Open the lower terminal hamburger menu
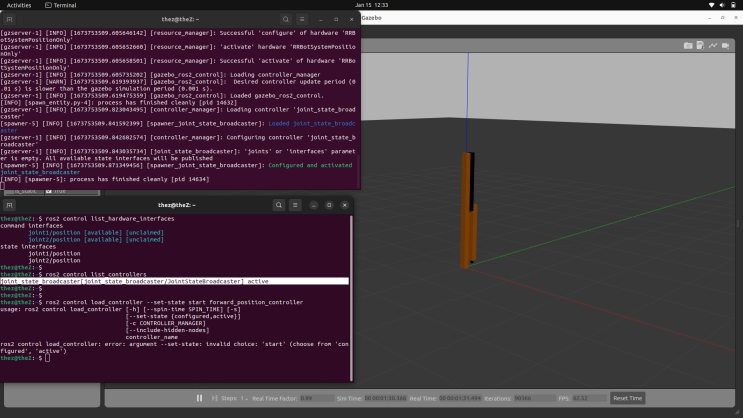Screen dimensions: 743x418 coord(297,204)
